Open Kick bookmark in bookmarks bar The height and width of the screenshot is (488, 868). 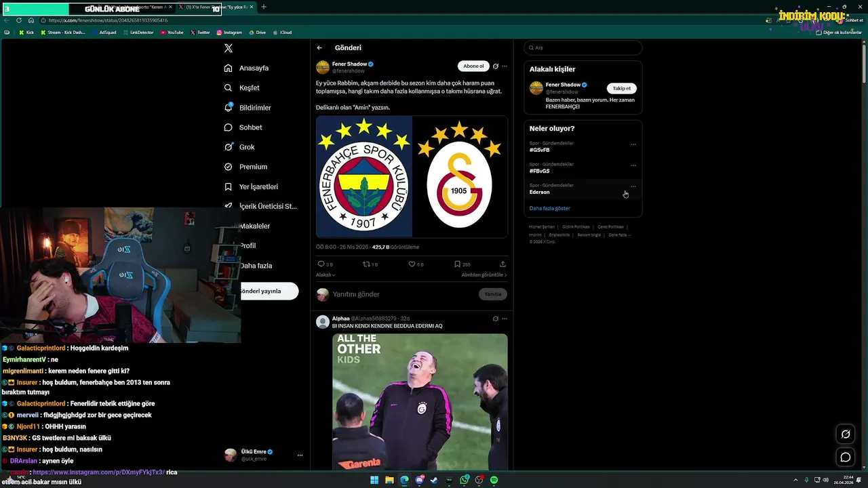[26, 33]
